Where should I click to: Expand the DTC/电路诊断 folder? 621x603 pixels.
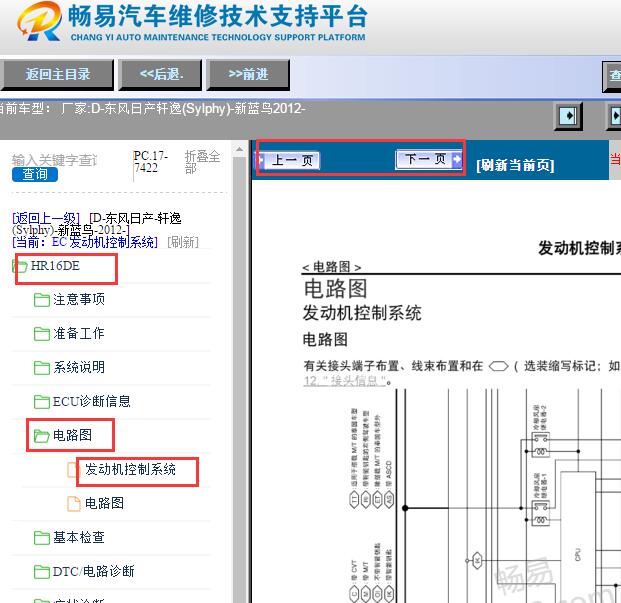coord(93,571)
